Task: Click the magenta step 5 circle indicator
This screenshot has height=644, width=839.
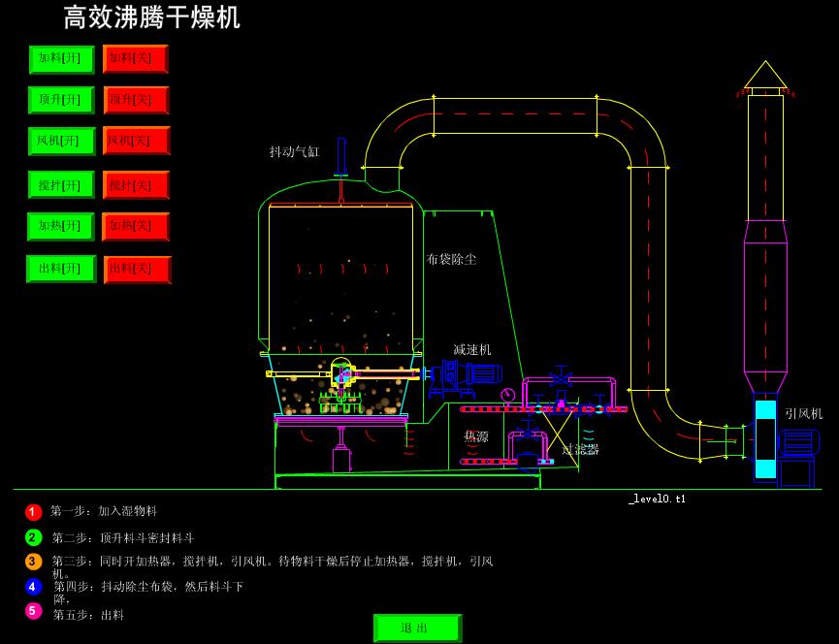Action: 34,611
